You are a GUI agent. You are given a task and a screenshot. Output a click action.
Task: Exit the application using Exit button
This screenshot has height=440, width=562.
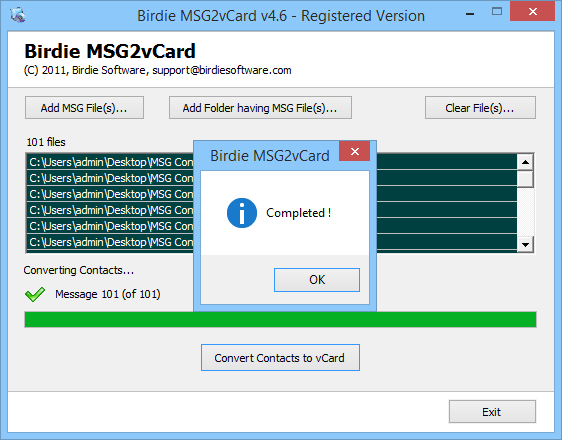[x=492, y=412]
